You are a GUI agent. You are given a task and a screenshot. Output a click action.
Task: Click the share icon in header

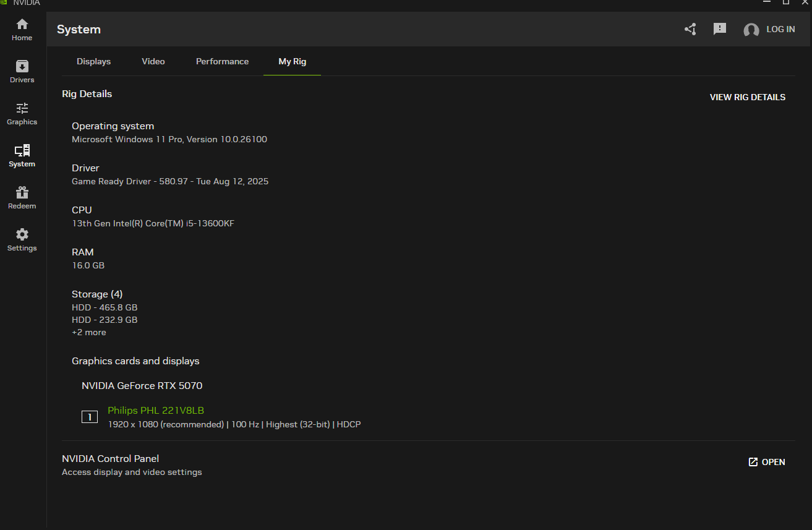[x=690, y=29]
